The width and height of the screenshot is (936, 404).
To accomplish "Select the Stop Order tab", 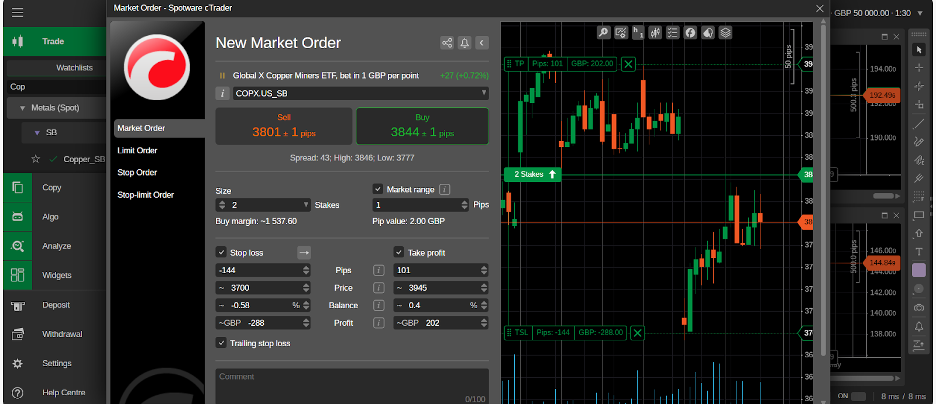I will coord(137,172).
